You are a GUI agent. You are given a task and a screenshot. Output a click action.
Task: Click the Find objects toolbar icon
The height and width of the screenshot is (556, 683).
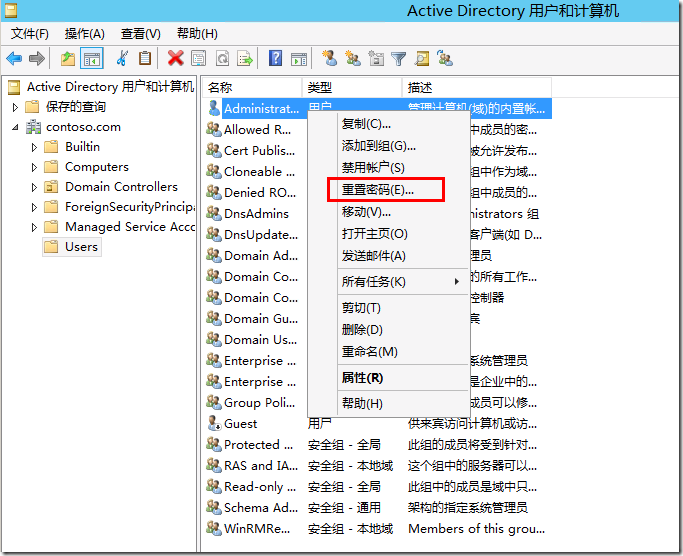422,58
